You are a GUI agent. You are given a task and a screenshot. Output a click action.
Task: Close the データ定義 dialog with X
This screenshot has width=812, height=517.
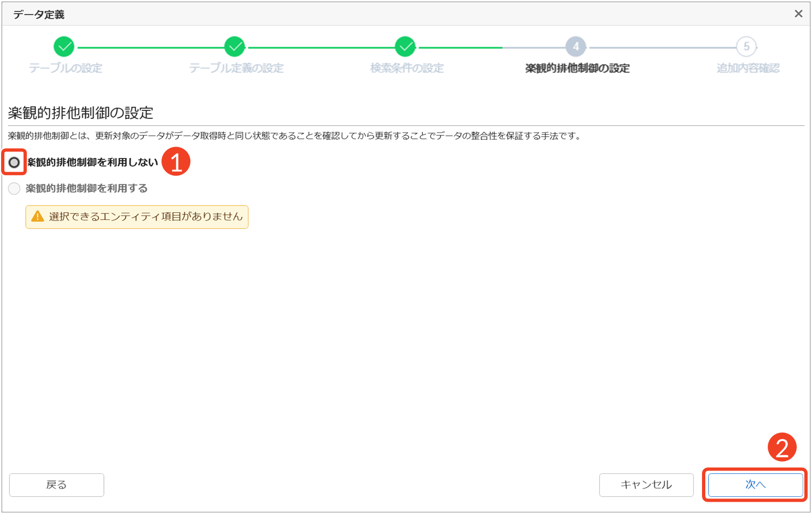point(798,14)
